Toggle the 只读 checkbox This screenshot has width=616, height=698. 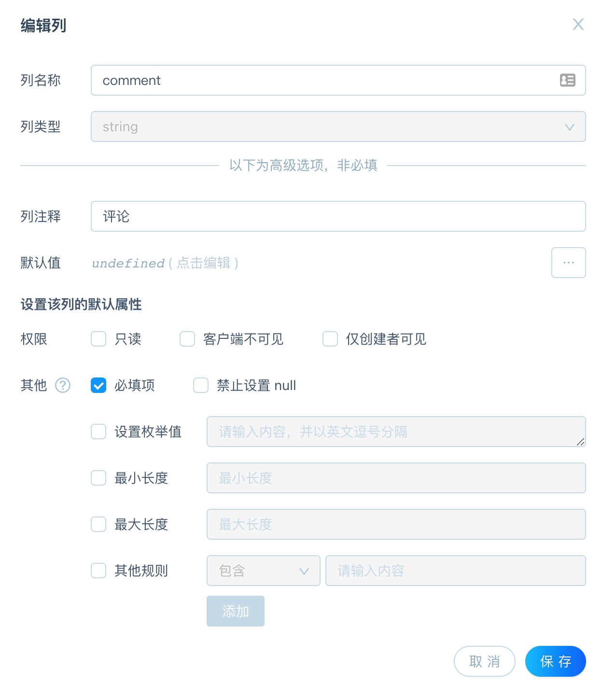(x=98, y=339)
